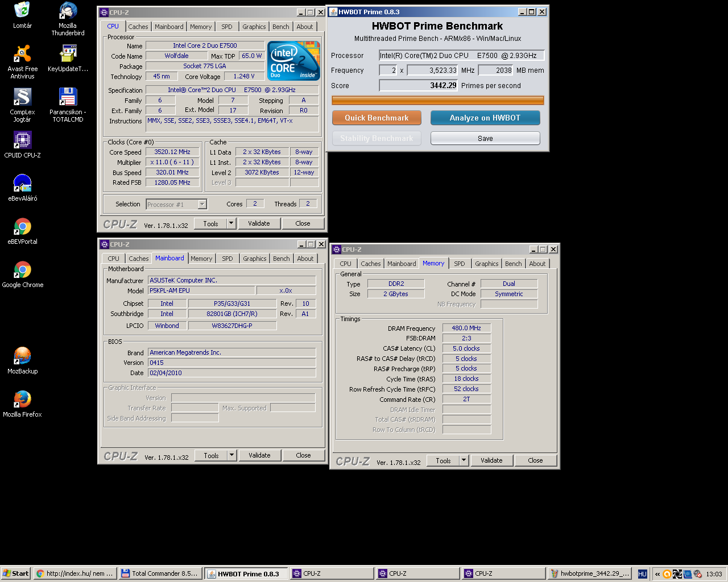Click the Score field showing 3442.29
Image resolution: width=728 pixels, height=582 pixels.
click(419, 85)
